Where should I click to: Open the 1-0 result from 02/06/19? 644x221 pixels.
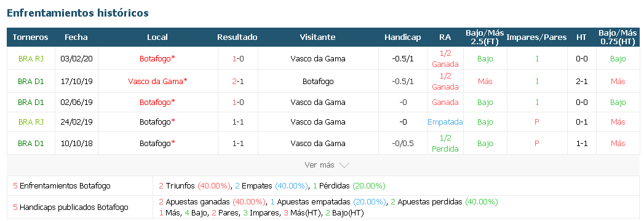tap(237, 102)
